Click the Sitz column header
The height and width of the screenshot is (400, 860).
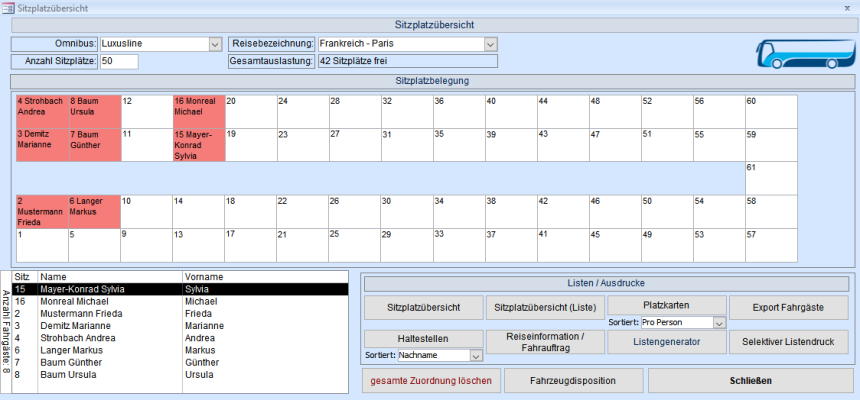[25, 277]
